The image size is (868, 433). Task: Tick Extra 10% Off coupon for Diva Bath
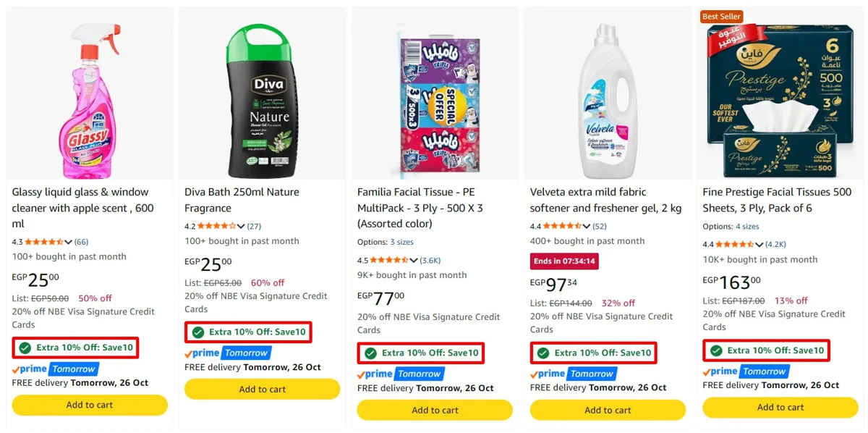point(198,332)
